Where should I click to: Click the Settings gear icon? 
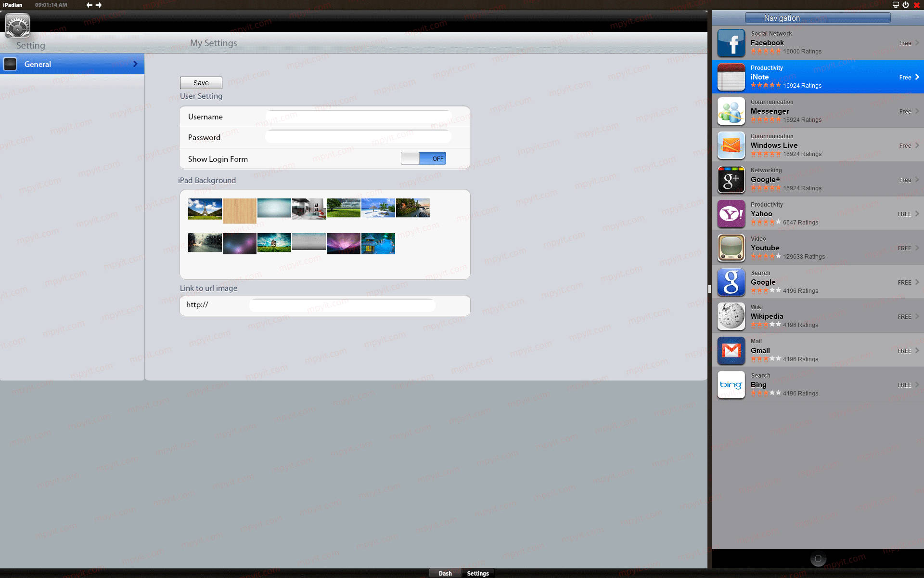(18, 26)
